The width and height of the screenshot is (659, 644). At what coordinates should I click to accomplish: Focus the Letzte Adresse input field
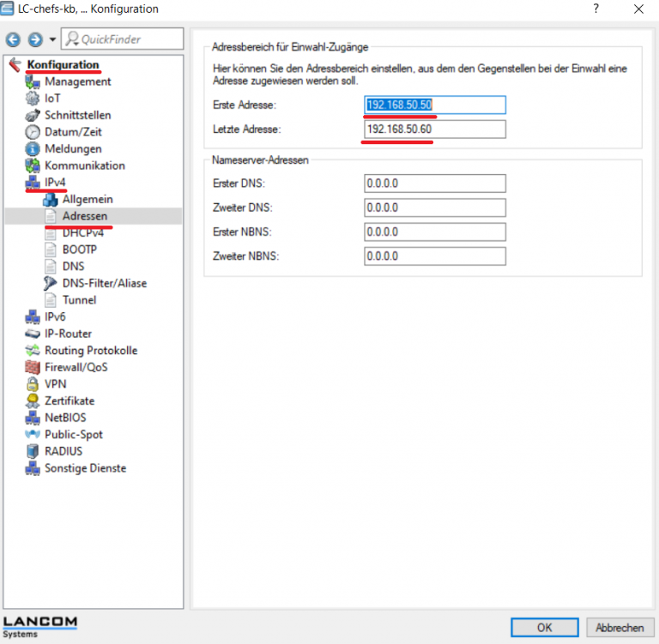[434, 129]
